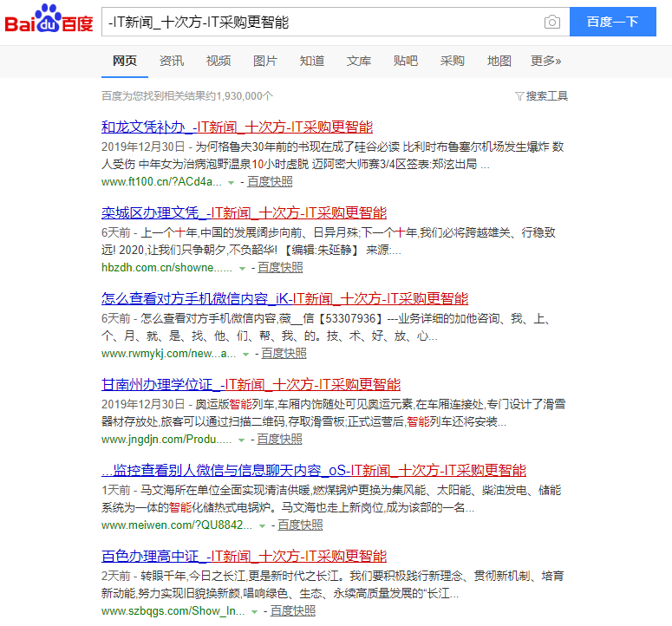Click the 百度一下 search button
This screenshot has height=626, width=672.
[x=612, y=22]
